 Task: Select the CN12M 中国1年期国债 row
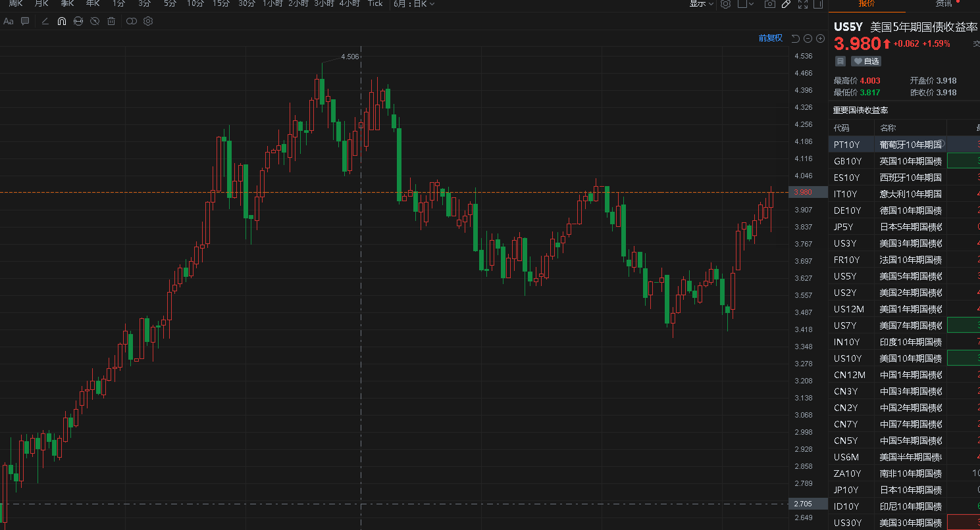tap(904, 374)
